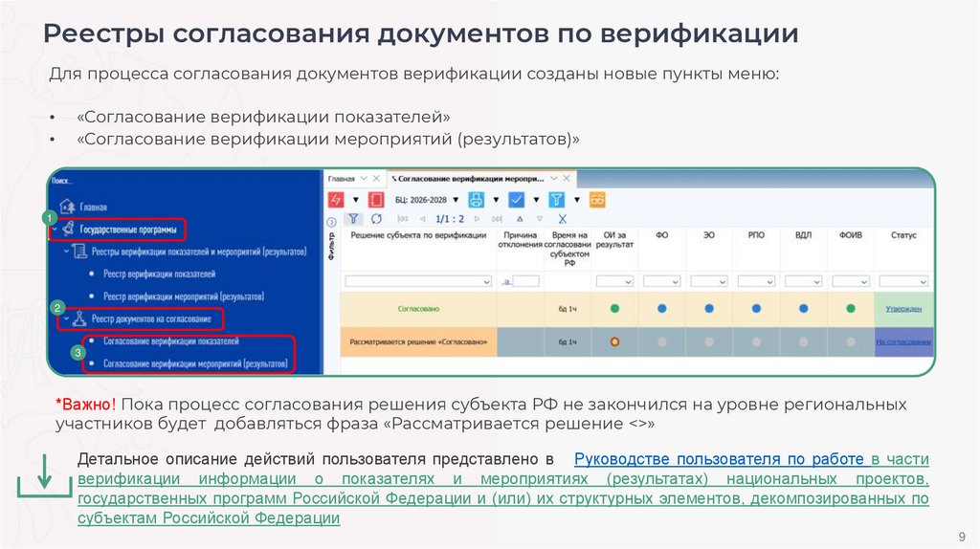Viewport: 980px width, 549px height.
Task: Click blue ФО dot in Согласовано row
Action: click(662, 309)
